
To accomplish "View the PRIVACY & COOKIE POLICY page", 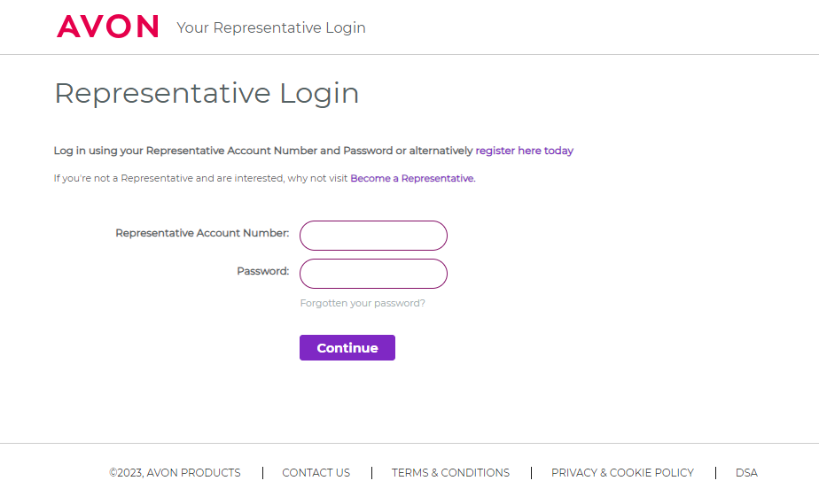I will coord(622,473).
